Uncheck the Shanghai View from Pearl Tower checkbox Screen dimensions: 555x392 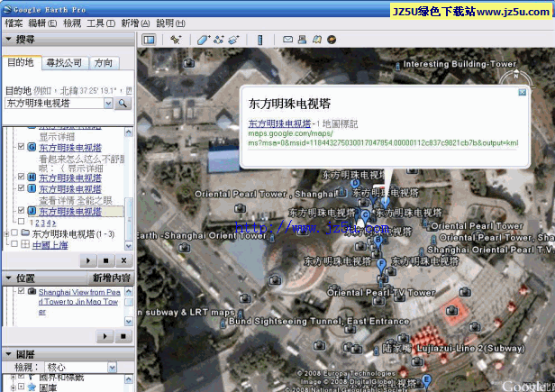pos(21,291)
